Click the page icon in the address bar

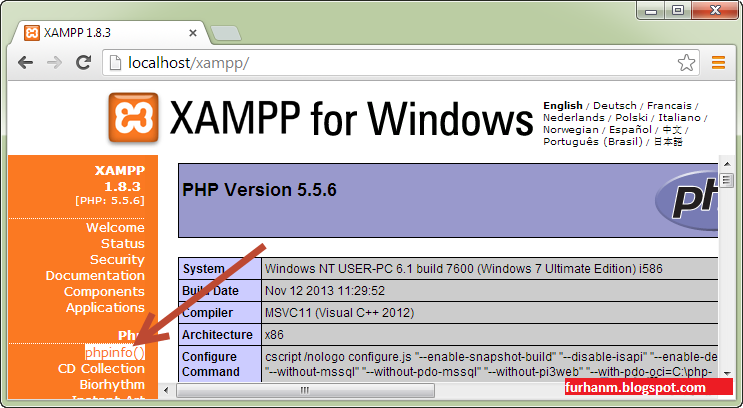(115, 63)
